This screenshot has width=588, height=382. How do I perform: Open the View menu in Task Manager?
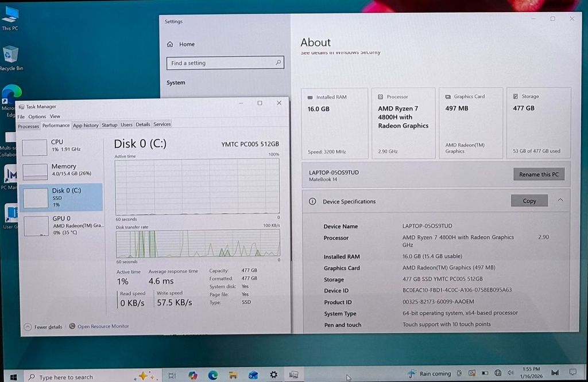click(55, 116)
